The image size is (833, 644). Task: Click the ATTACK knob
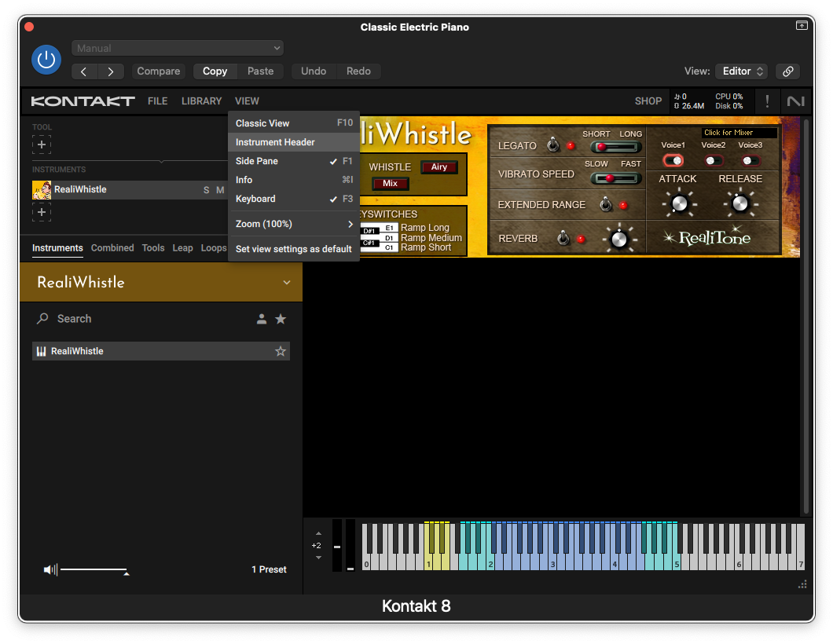click(680, 203)
